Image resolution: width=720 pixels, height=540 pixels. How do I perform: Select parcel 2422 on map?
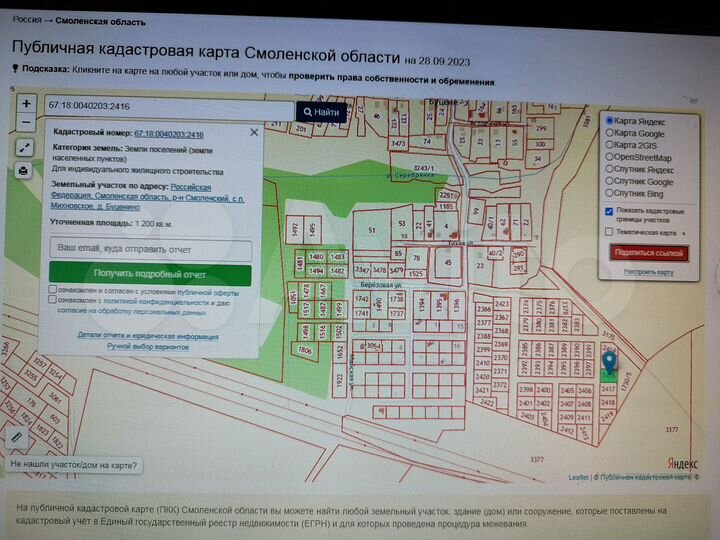point(487,403)
